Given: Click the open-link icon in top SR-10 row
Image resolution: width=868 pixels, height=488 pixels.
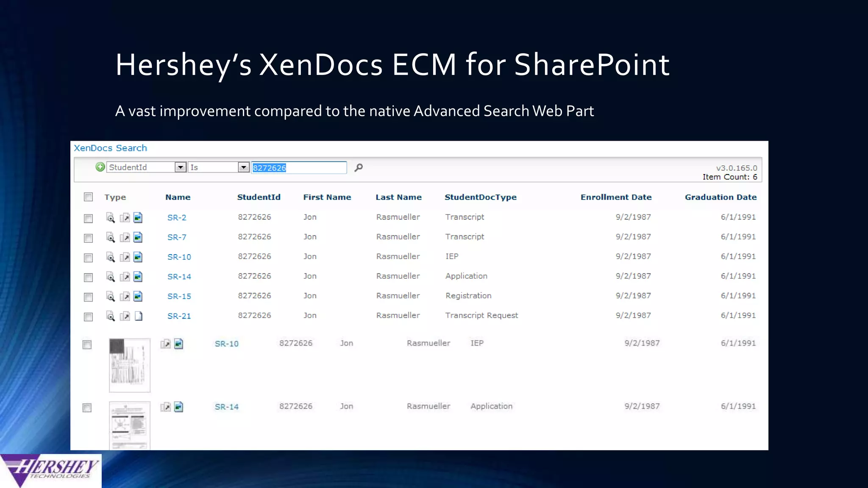Looking at the screenshot, I should tap(125, 257).
